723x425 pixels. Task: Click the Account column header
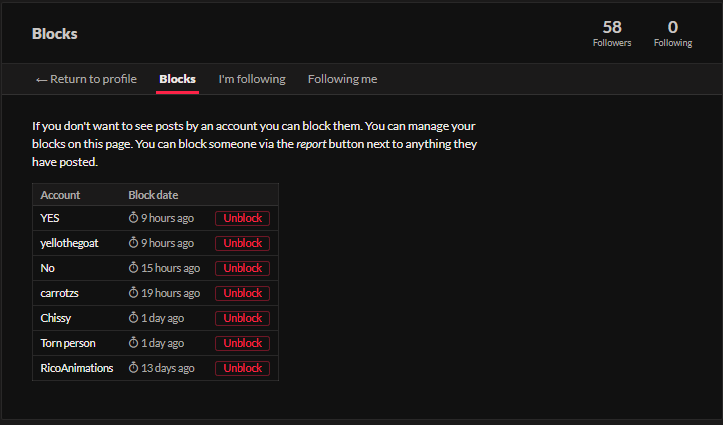60,195
